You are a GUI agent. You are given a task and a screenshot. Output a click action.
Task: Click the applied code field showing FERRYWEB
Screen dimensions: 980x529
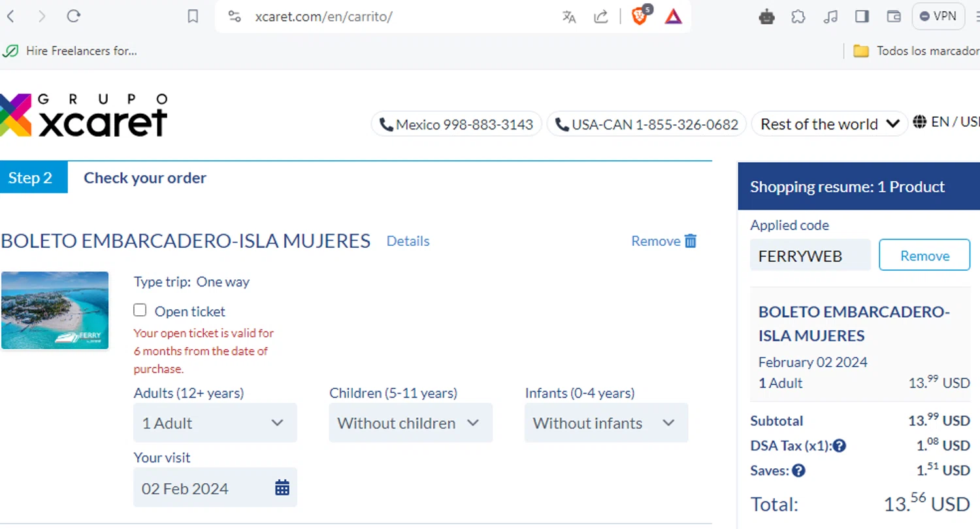click(x=810, y=256)
